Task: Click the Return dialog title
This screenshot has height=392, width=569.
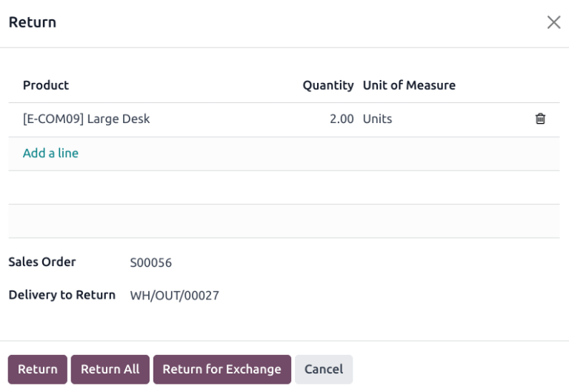Action: click(32, 22)
